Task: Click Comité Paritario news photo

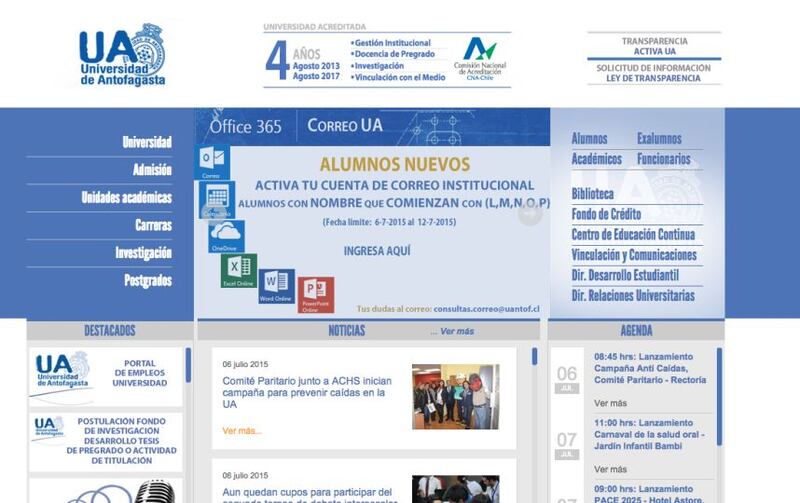Action: [456, 396]
